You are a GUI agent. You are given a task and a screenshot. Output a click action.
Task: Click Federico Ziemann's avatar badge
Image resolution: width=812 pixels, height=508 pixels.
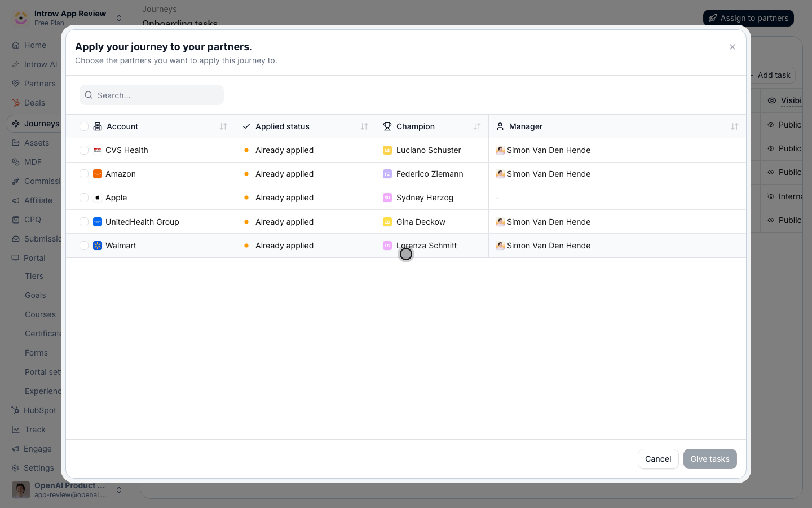coord(387,174)
